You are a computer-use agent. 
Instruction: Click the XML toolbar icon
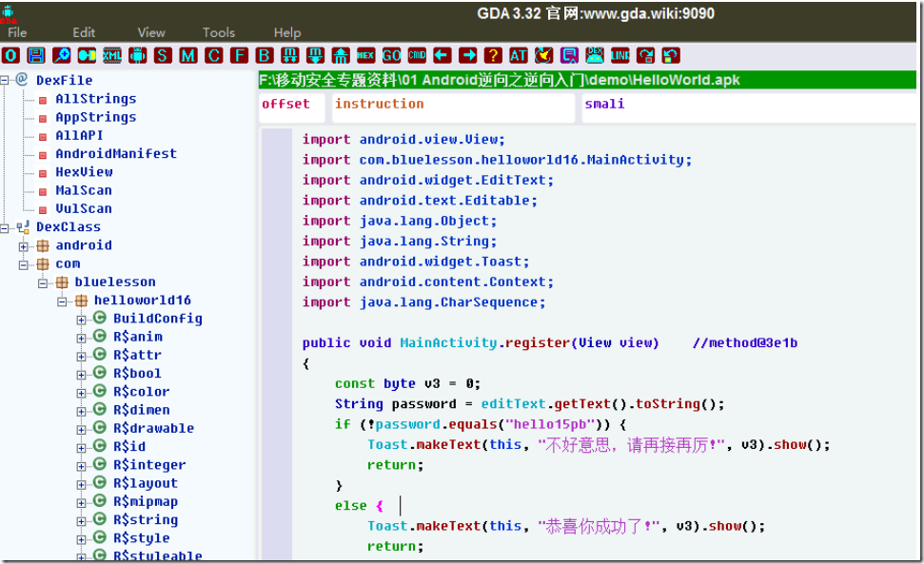point(112,55)
